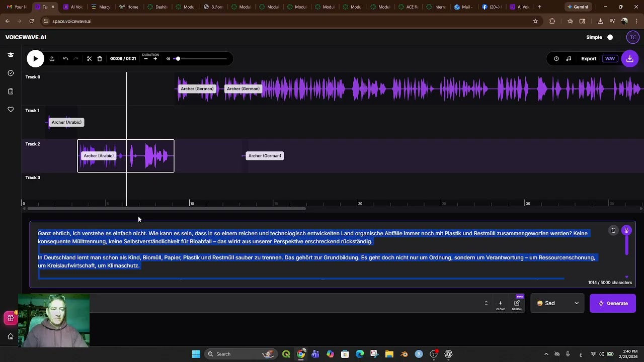The width and height of the screenshot is (644, 362).
Task: Select the first Archer (German) clip on Track 0
Action: coord(197,89)
